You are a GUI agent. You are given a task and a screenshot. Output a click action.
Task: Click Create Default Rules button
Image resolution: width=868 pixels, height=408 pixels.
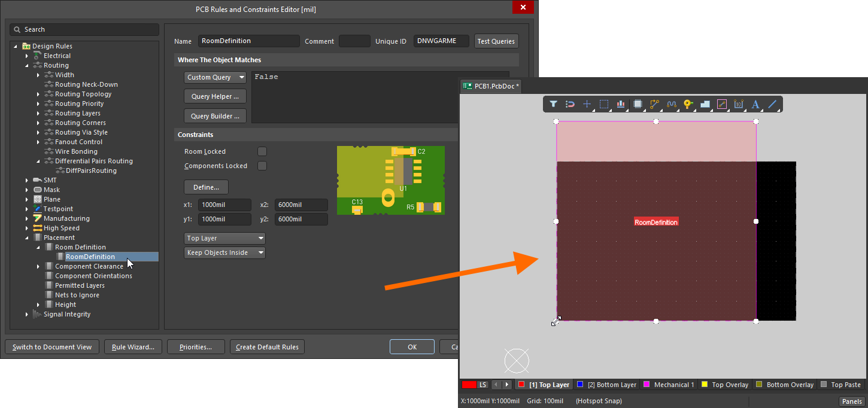click(x=268, y=347)
